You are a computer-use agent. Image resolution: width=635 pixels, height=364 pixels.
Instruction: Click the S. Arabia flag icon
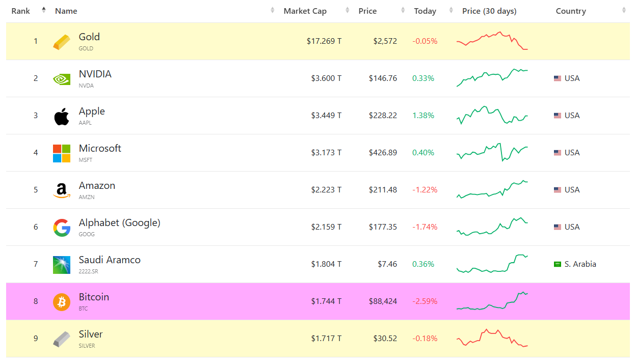click(558, 264)
